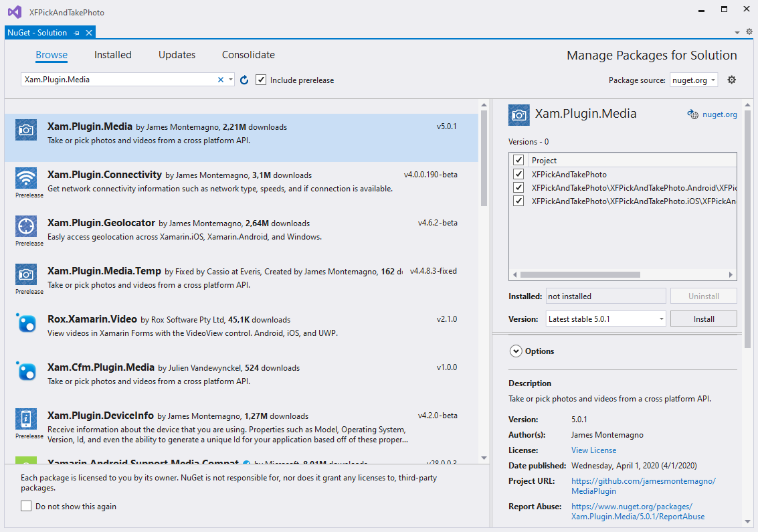Open NuGet settings gear icon
Image resolution: width=758 pixels, height=532 pixels.
tap(731, 80)
